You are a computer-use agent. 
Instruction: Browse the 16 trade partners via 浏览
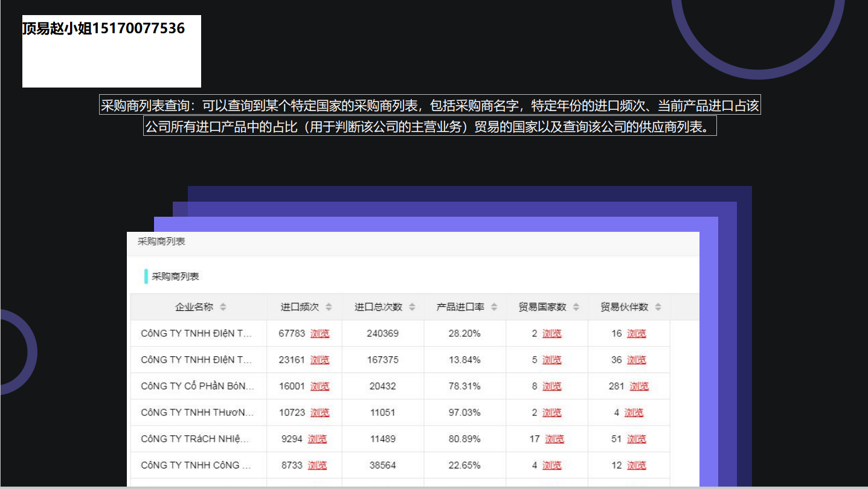pyautogui.click(x=636, y=333)
